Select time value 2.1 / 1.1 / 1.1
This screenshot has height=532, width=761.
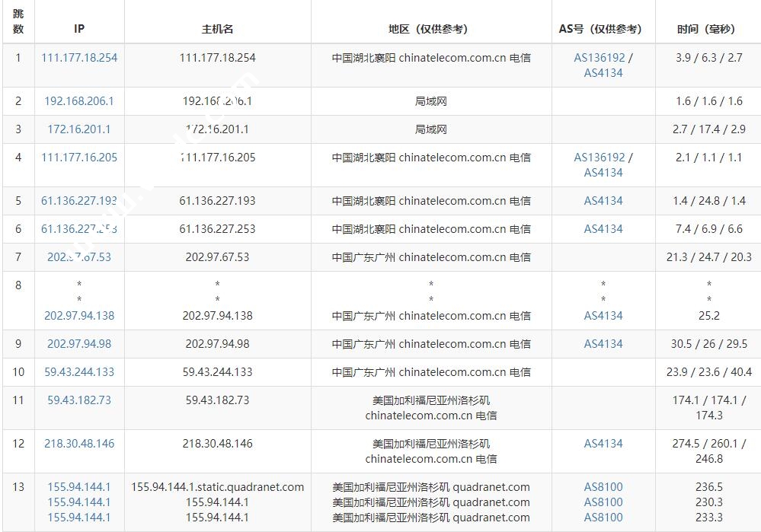click(709, 157)
